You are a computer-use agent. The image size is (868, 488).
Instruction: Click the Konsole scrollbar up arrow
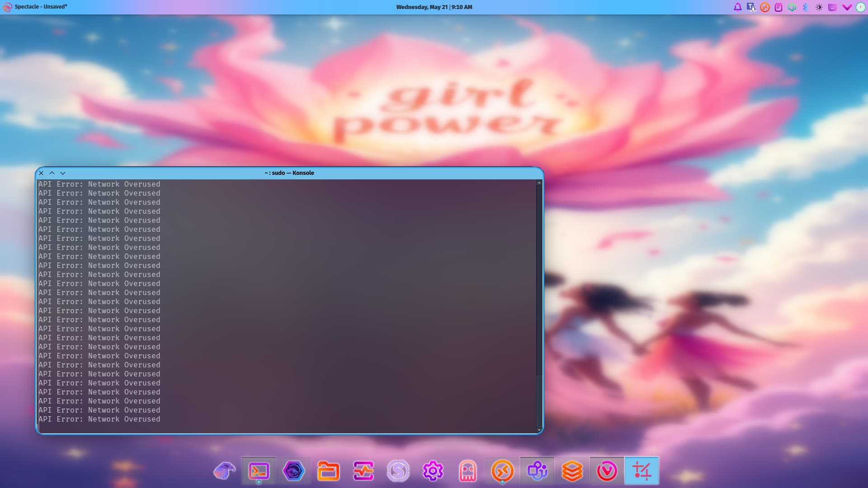click(539, 183)
